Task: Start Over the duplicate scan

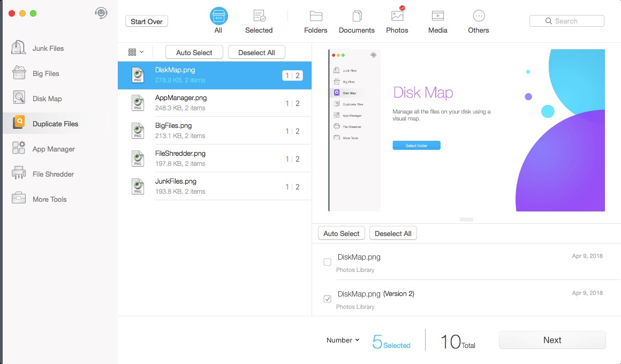Action: tap(146, 21)
